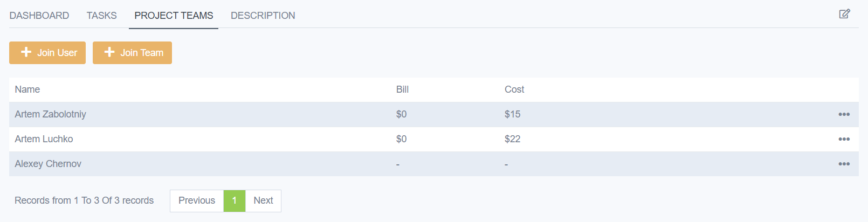Open more options for Artem Zabolotniy

844,114
